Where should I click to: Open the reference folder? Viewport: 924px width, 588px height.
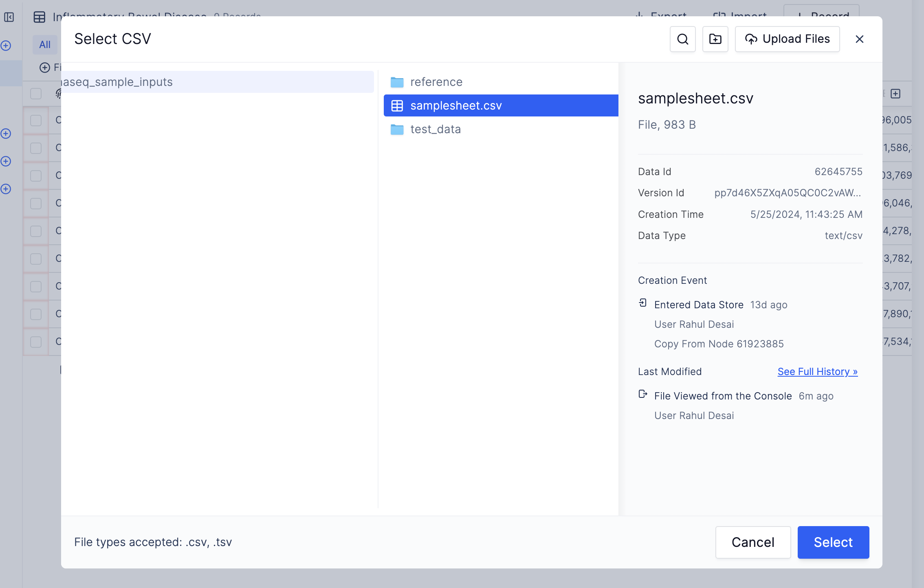pyautogui.click(x=436, y=82)
